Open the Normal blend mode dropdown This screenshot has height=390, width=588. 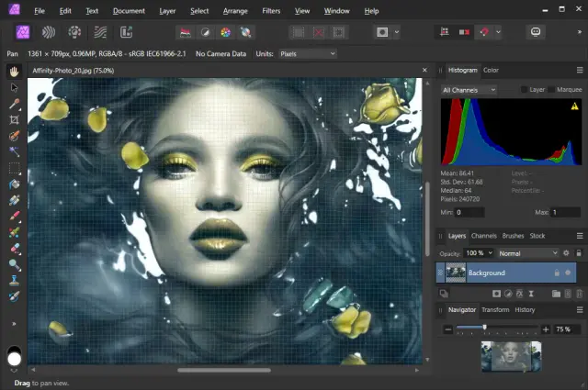pyautogui.click(x=527, y=252)
